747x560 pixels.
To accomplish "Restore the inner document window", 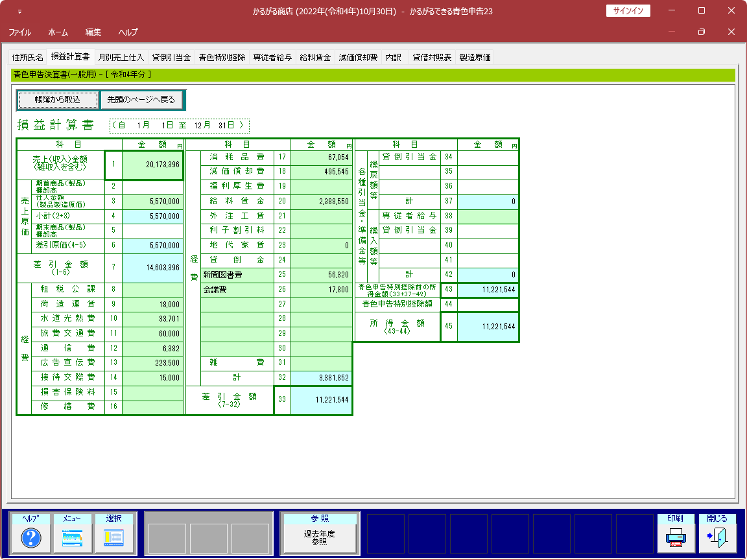I will (x=701, y=32).
